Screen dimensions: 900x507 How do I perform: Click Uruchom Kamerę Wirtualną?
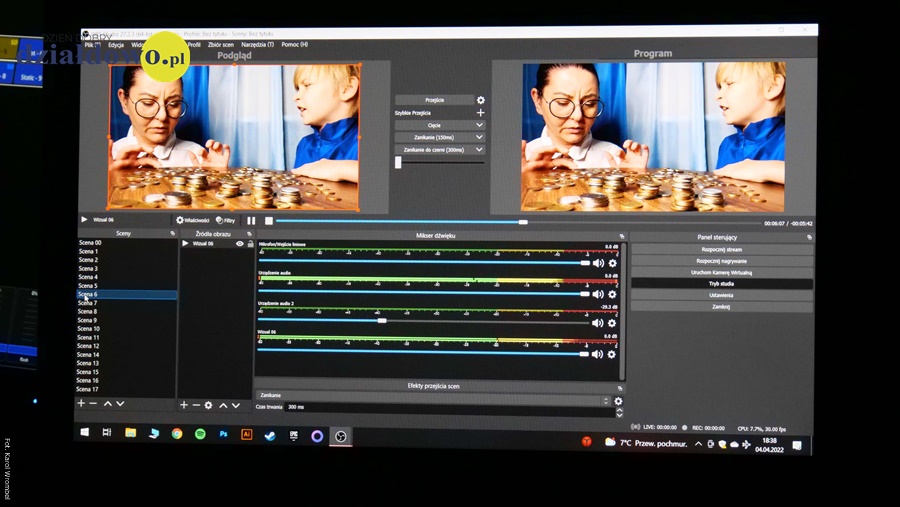(721, 273)
